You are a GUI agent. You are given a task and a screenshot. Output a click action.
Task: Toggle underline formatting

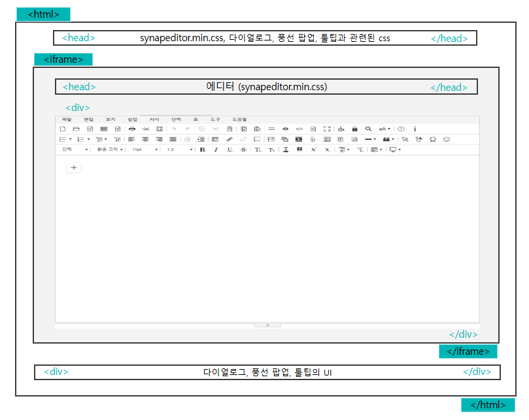pos(230,150)
